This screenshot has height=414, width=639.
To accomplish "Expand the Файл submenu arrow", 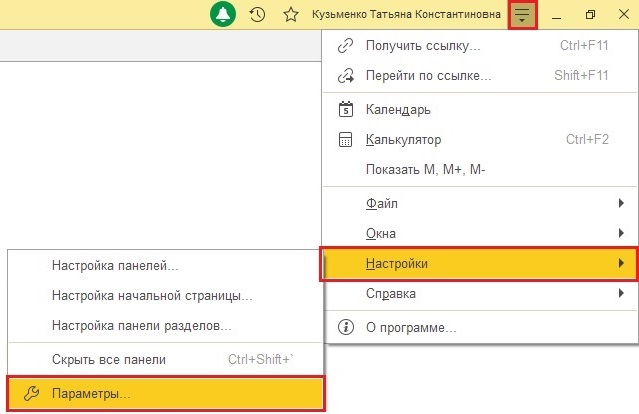I will click(621, 203).
